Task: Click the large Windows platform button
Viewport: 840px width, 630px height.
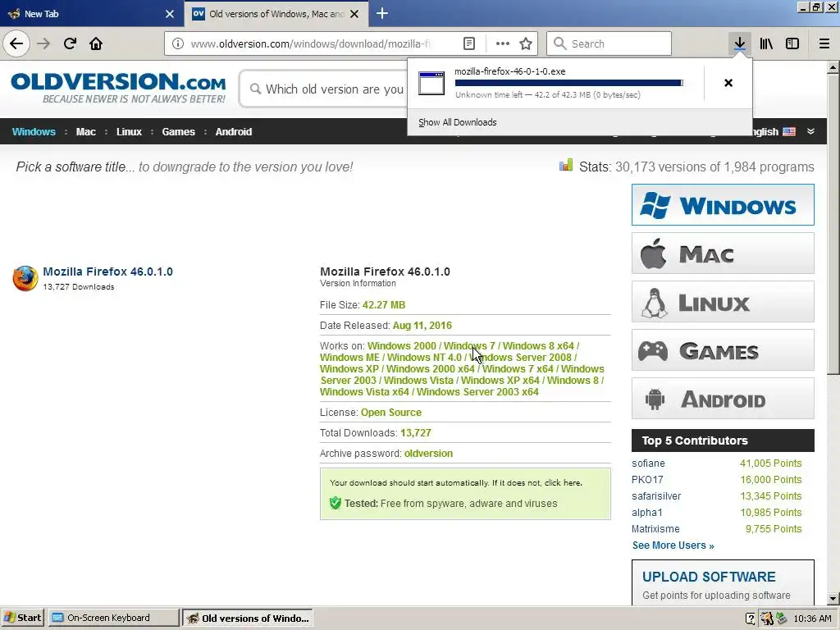Action: [x=723, y=204]
